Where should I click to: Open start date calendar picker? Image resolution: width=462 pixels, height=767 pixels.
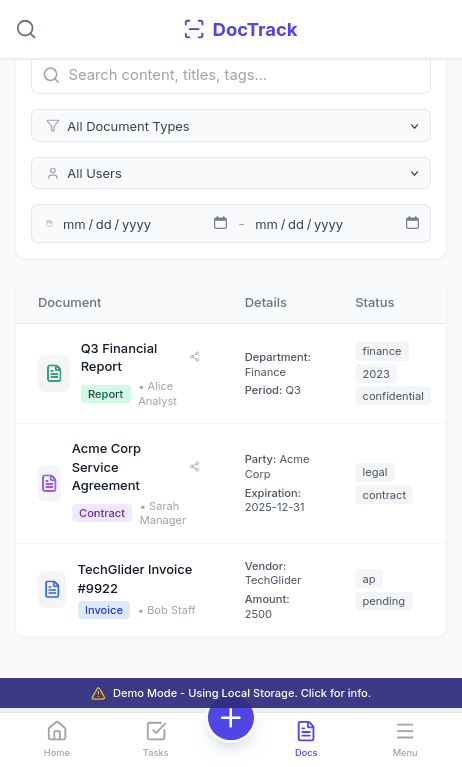pyautogui.click(x=220, y=223)
